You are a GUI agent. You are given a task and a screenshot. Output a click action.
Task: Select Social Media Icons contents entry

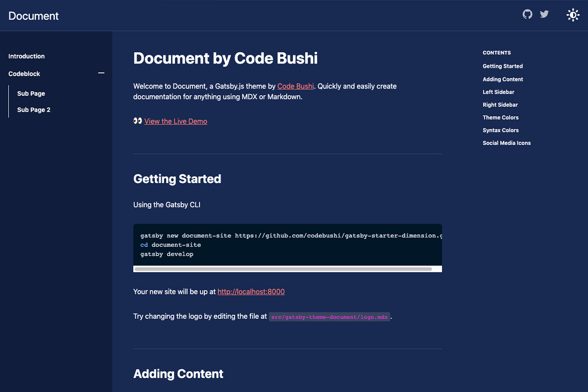click(x=507, y=143)
